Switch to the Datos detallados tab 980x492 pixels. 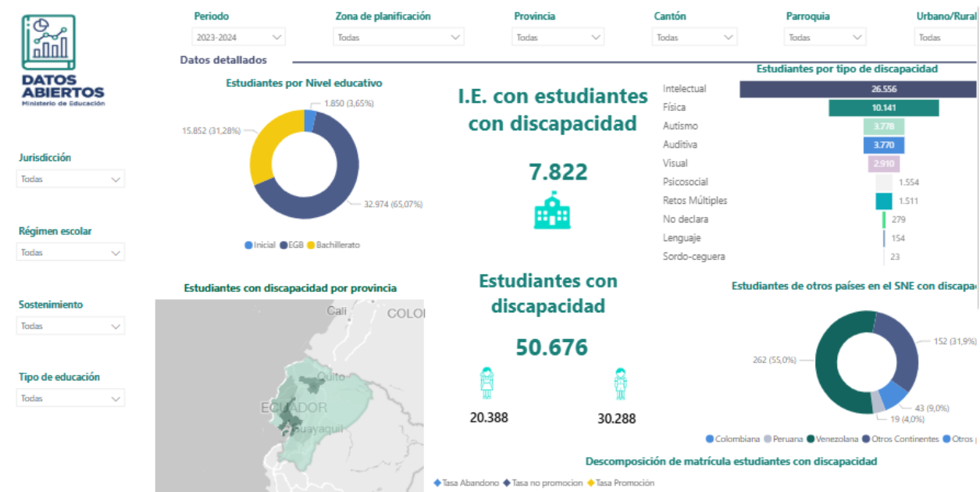pyautogui.click(x=223, y=60)
